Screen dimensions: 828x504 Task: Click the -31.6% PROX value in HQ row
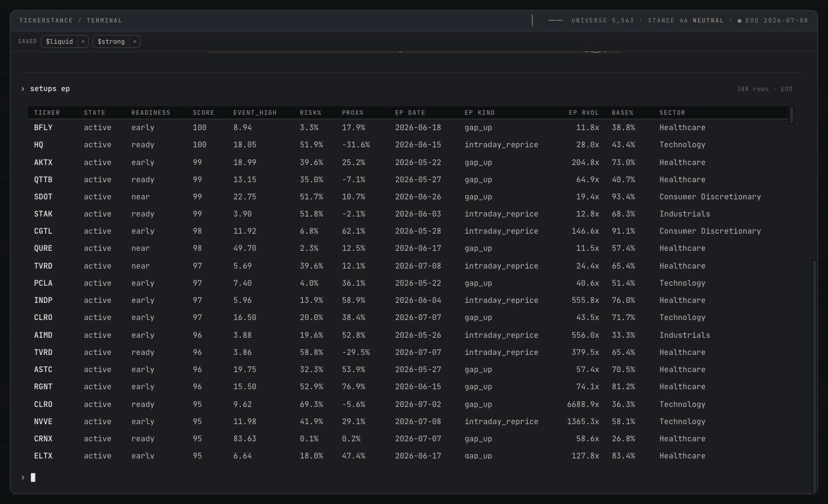click(355, 145)
